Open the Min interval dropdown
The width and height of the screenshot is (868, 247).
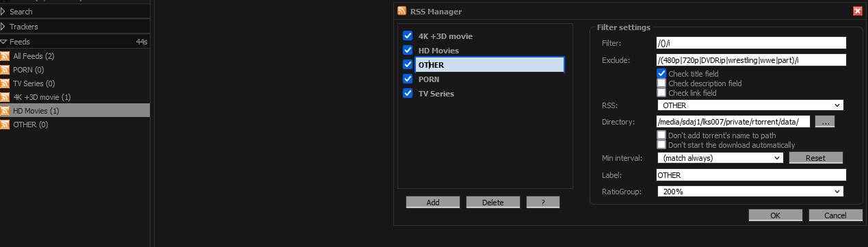720,157
